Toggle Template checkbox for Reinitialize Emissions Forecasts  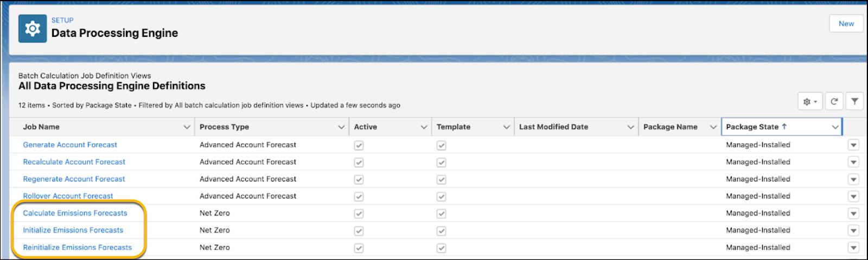(441, 248)
